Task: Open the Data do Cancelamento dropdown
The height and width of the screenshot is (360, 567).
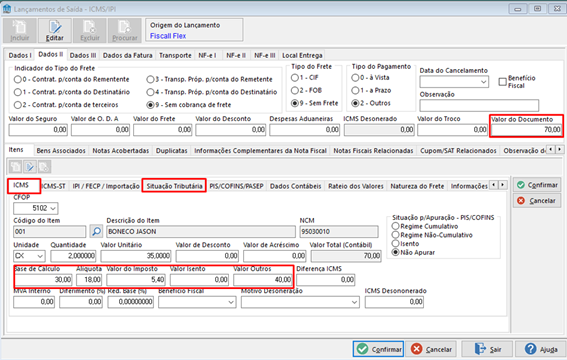Action: [x=483, y=82]
